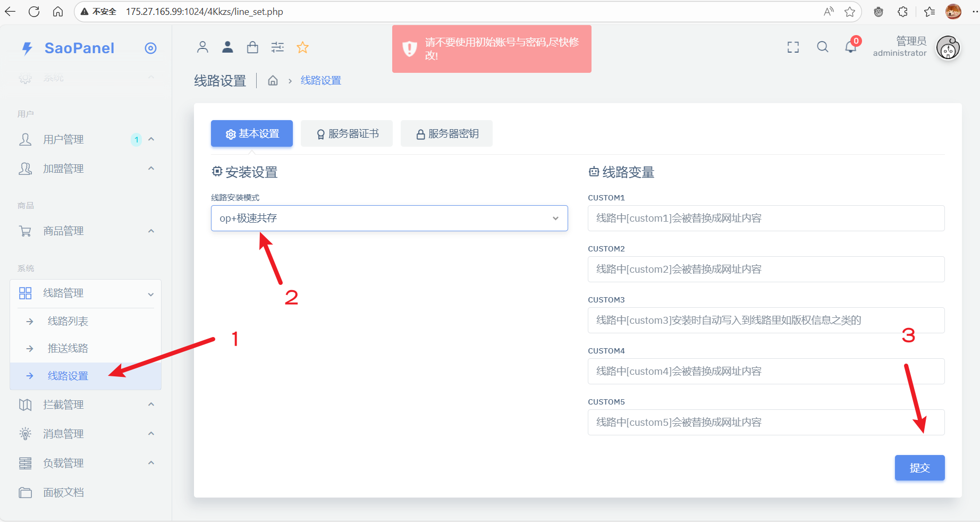Screen dimensions: 980x522
Task: Click the home icon in breadcrumb
Action: (273, 81)
